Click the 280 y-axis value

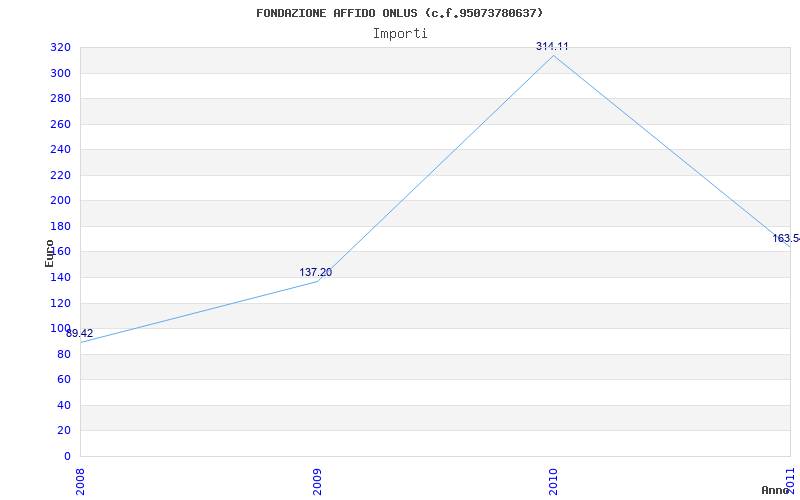60,99
